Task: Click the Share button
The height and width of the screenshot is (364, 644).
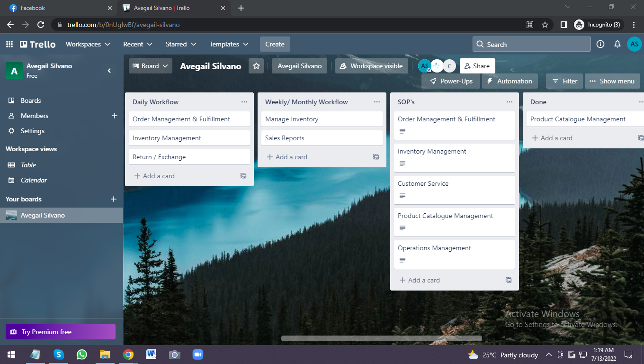Action: coord(477,66)
